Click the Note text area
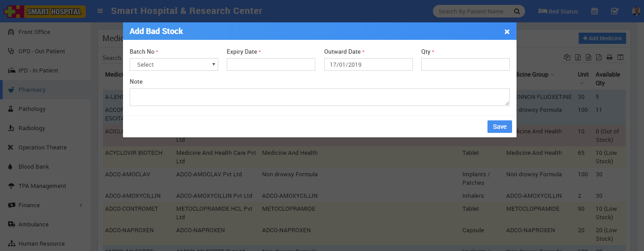This screenshot has height=251, width=644. (x=319, y=97)
